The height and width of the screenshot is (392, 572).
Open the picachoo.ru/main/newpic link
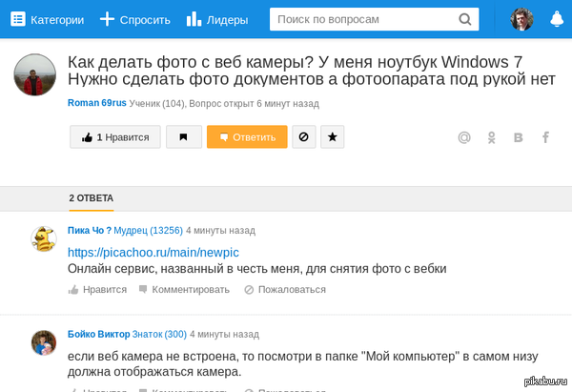pyautogui.click(x=153, y=252)
